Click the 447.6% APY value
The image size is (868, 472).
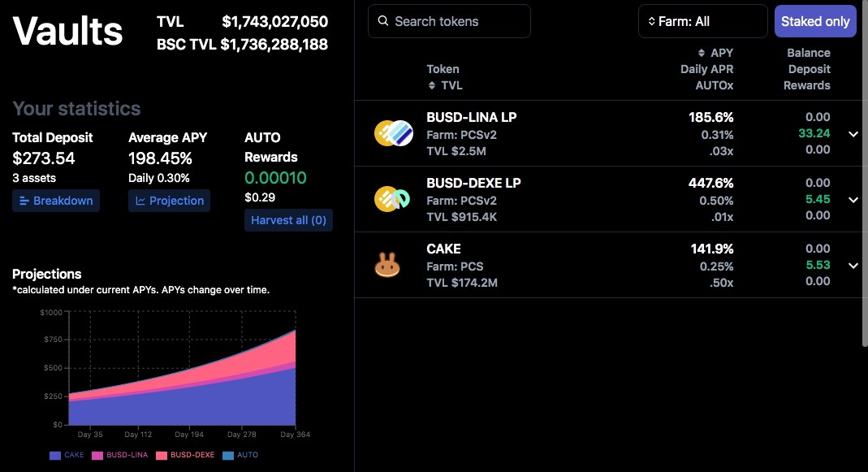(710, 183)
